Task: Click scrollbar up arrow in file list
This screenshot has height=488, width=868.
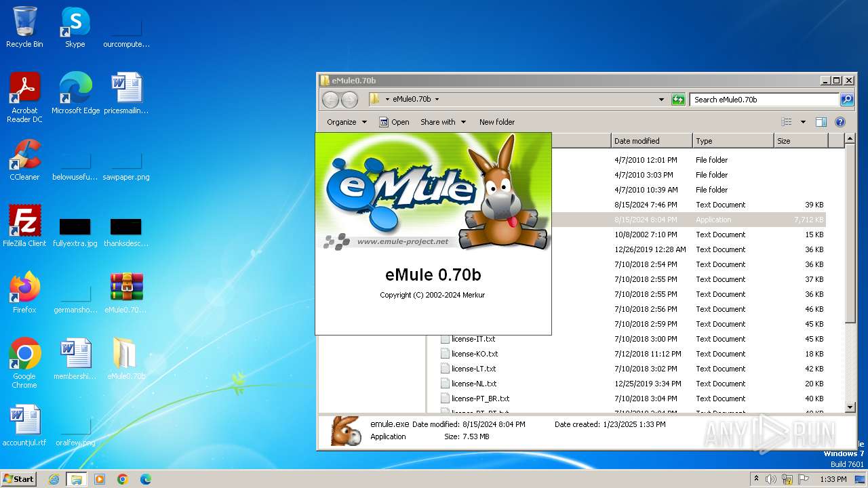Action: tap(850, 140)
